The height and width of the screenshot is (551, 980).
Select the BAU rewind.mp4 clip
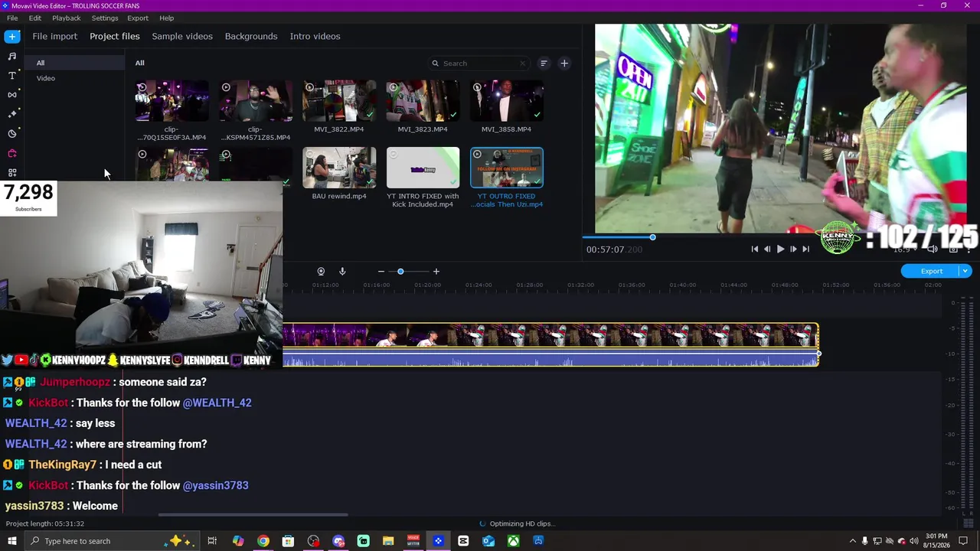[339, 168]
